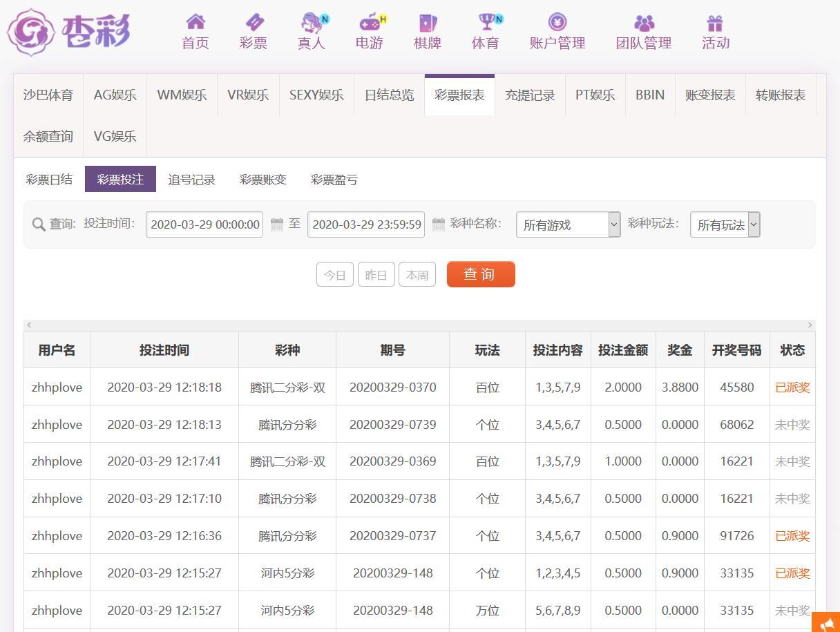
Task: Click the table scroll-left arrow
Action: (28, 325)
